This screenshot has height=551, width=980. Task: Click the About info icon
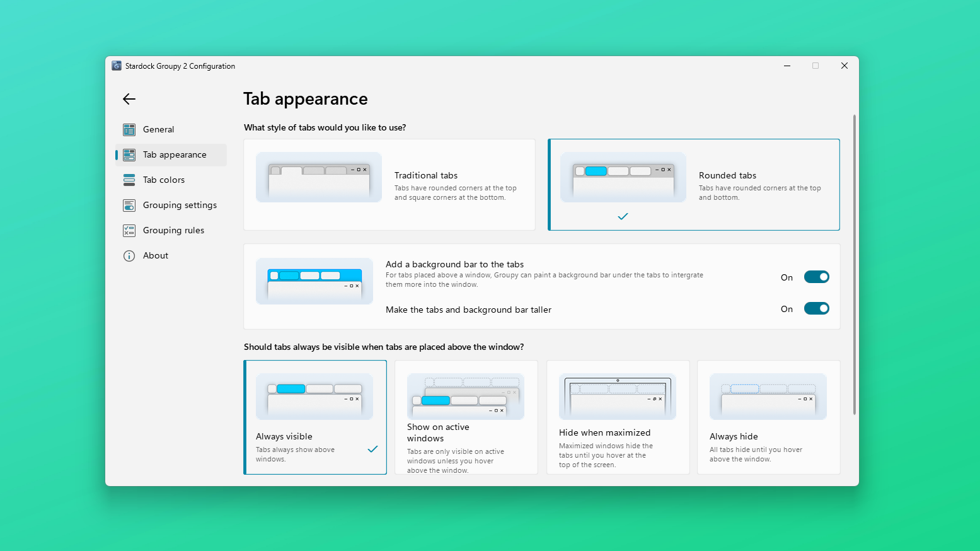pos(129,255)
